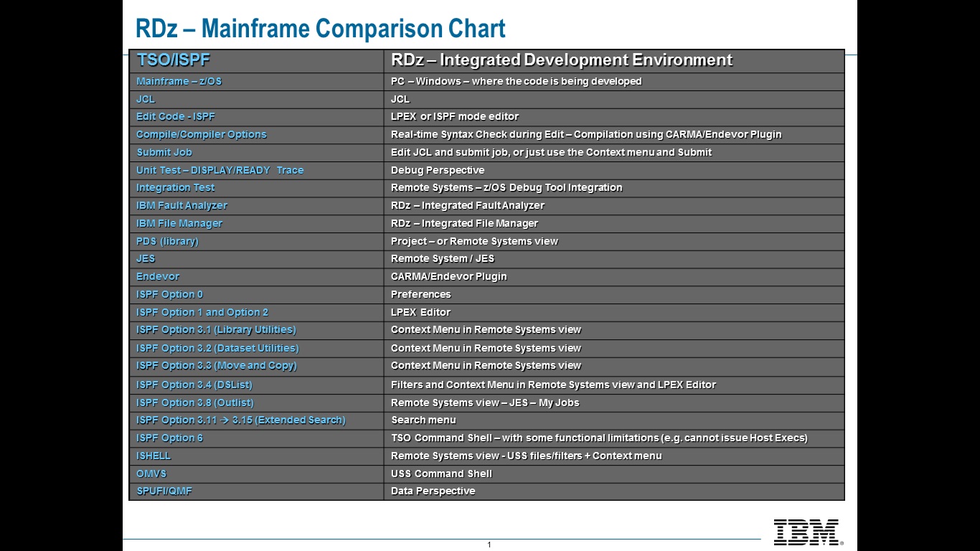Viewport: 980px width, 551px height.
Task: Select the 'IBM File Manager' cell
Action: coord(257,223)
